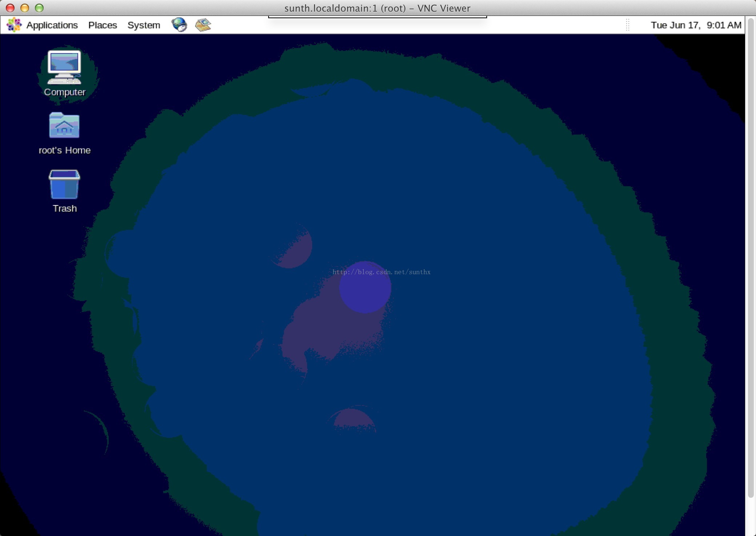Click the VNC toolbar drop-down strip at top
Viewport: 756px width, 536px height.
377,17
